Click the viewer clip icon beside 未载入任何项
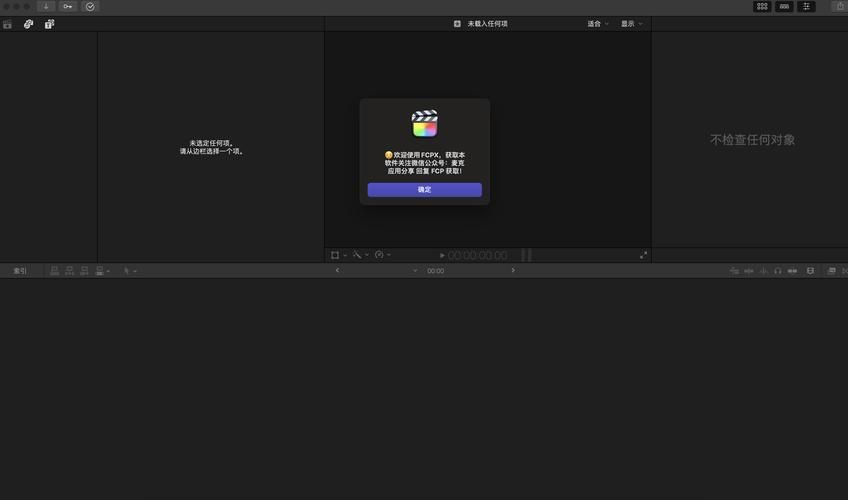848x500 pixels. point(457,24)
